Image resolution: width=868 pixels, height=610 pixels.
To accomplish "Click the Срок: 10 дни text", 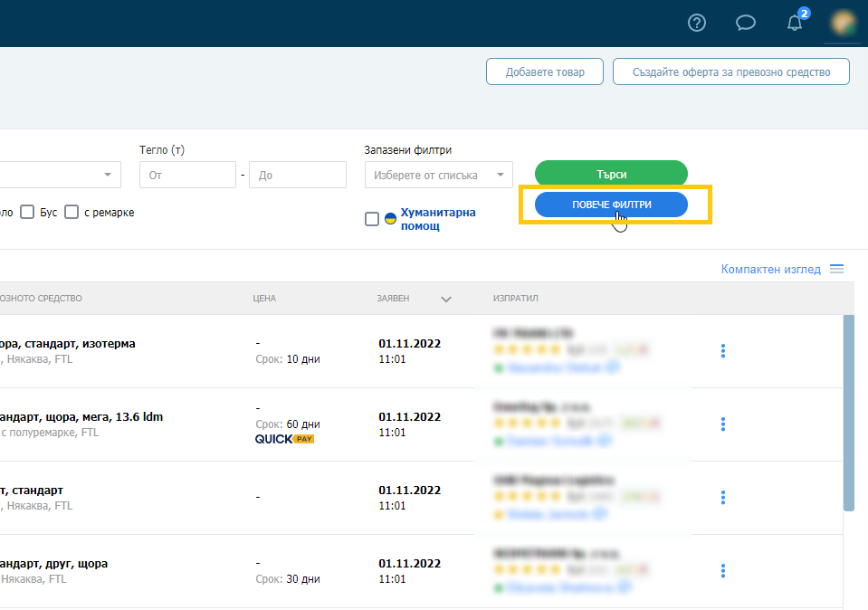I will tap(288, 358).
